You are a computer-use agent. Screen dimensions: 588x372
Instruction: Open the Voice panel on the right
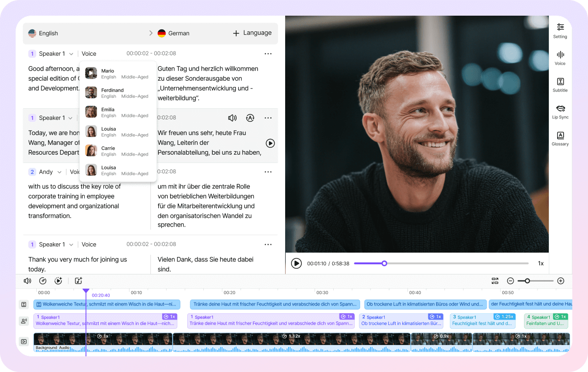coord(560,58)
